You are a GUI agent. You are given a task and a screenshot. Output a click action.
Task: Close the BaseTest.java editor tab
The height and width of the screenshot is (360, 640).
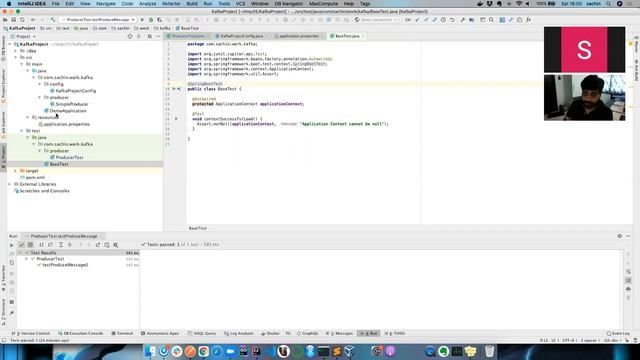[x=363, y=36]
